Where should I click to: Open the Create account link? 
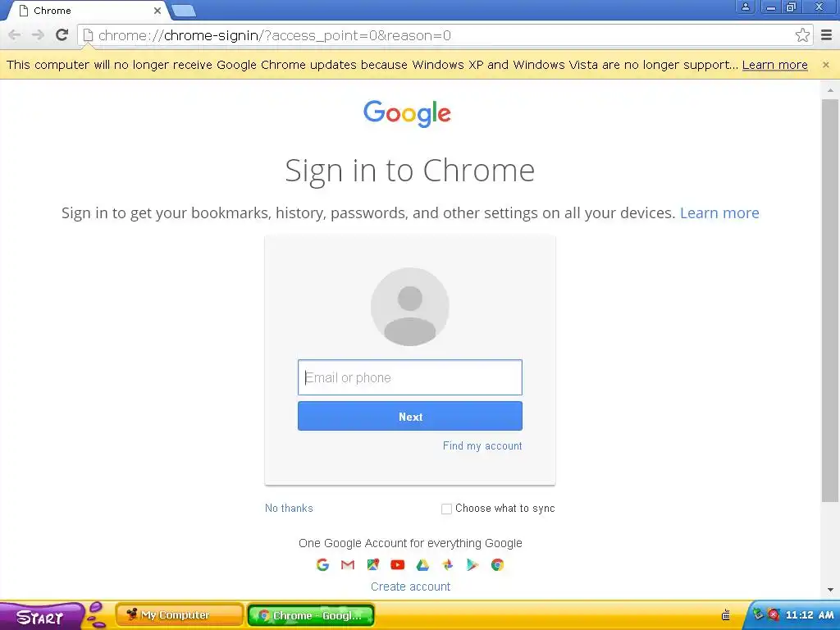[410, 587]
